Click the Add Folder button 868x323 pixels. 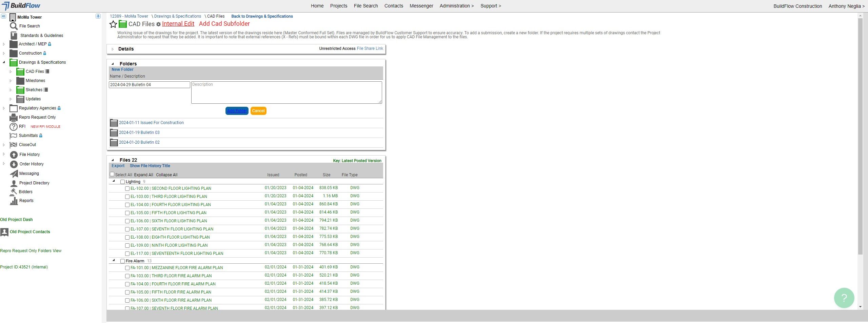click(237, 110)
